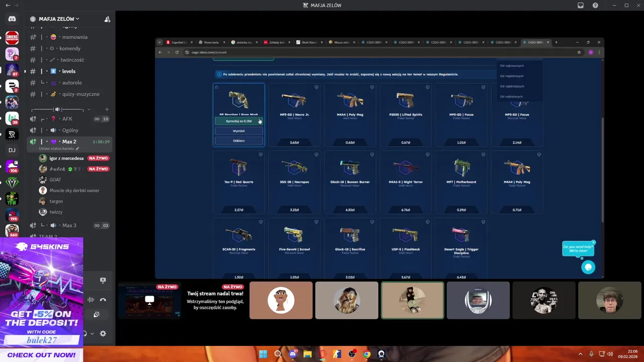Viewport: 644px width, 362px height.
Task: Open Discord user settings gear
Action: [x=103, y=333]
